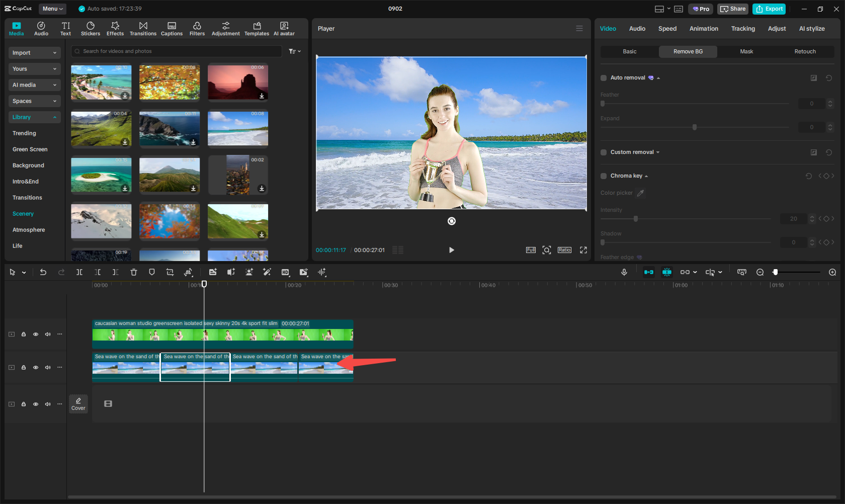
Task: Open the Menu dropdown in title bar
Action: (x=52, y=9)
